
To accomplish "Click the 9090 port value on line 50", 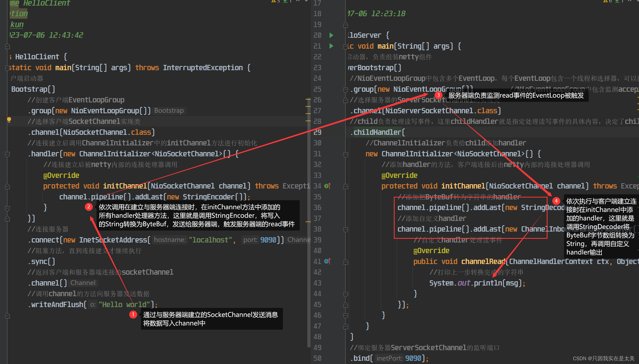I will click(x=413, y=358).
